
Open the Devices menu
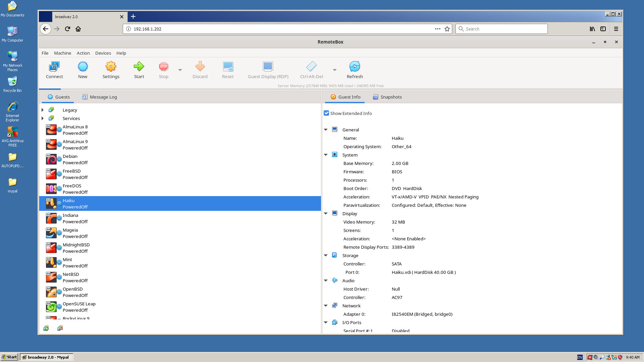point(103,53)
